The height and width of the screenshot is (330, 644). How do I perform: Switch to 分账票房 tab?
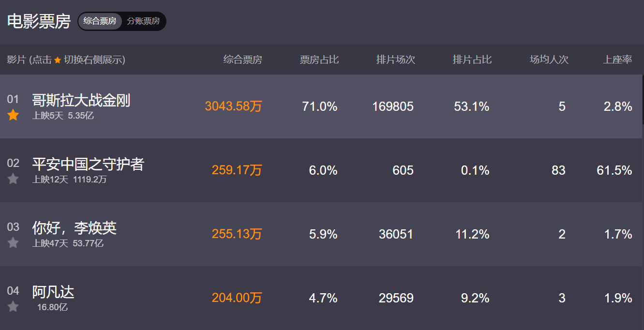(x=143, y=21)
